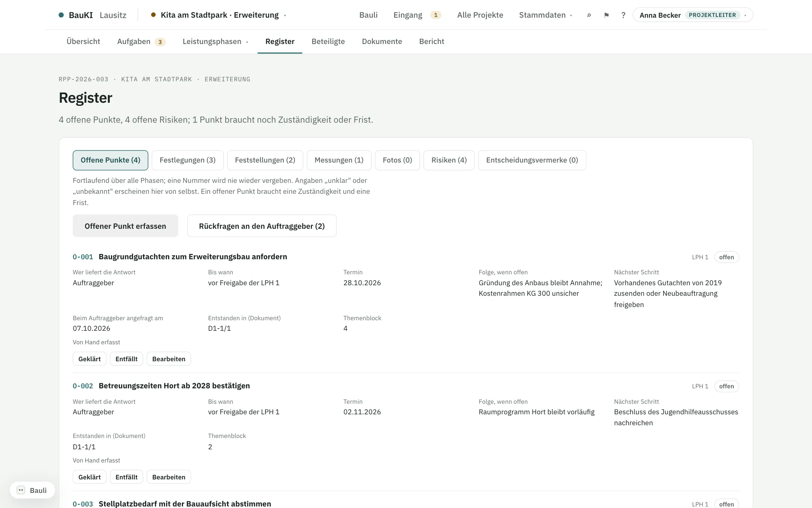Select the Offene Punkte (4) filter
812x508 pixels.
pyautogui.click(x=111, y=160)
